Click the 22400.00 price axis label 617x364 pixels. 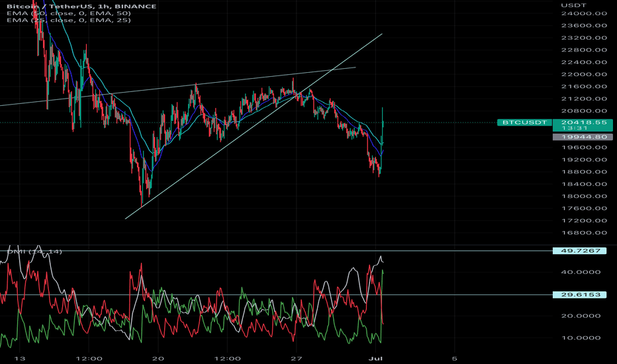pyautogui.click(x=584, y=62)
